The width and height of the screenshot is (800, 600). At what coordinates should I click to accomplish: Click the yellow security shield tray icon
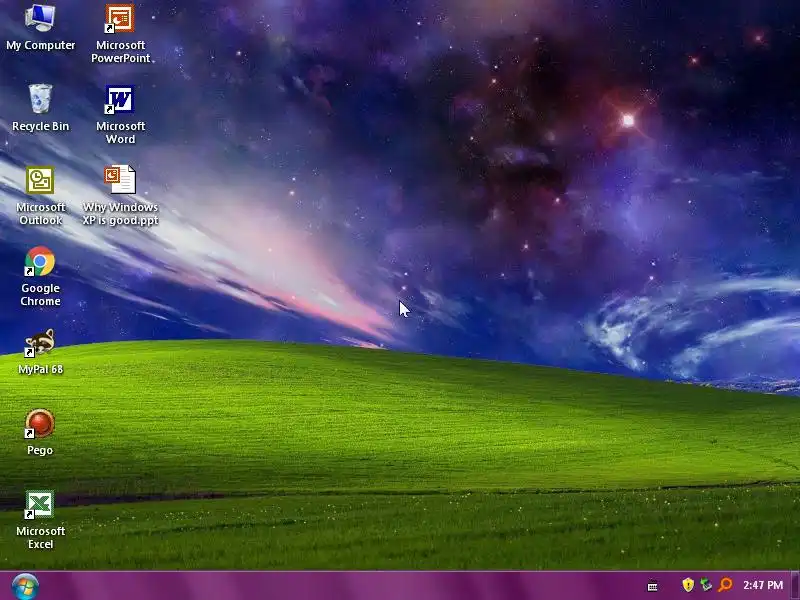click(x=688, y=585)
